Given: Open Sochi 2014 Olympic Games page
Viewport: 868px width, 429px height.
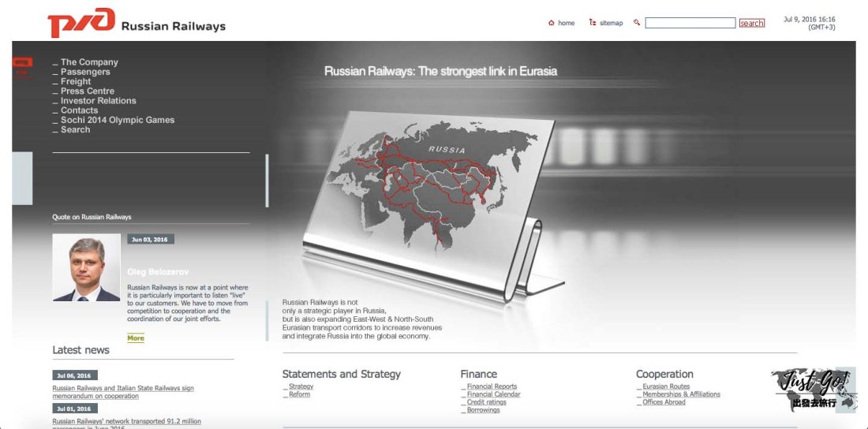Looking at the screenshot, I should [x=118, y=120].
